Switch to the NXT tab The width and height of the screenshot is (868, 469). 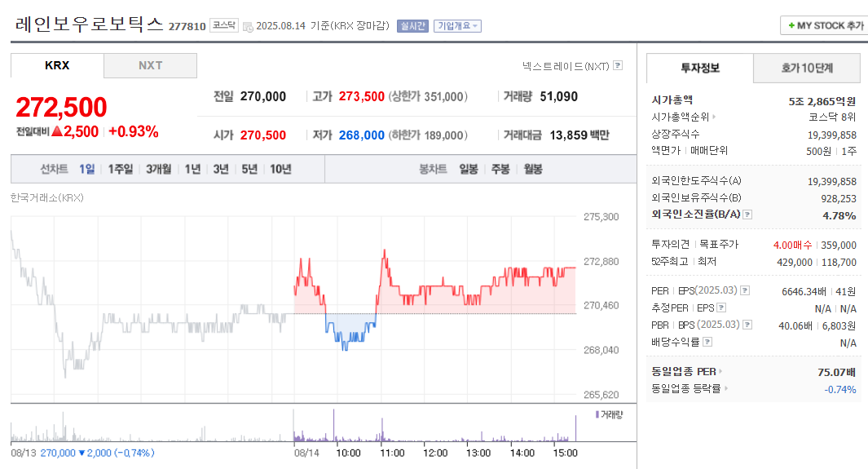(x=150, y=65)
